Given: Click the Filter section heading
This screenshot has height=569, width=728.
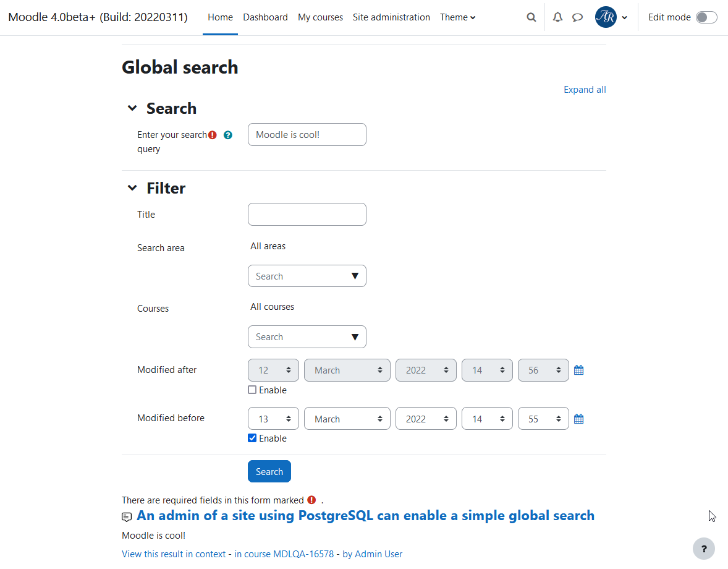Looking at the screenshot, I should (x=166, y=188).
